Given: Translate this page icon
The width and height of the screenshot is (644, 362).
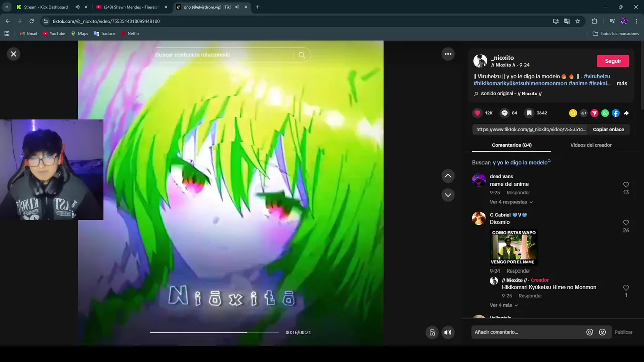Looking at the screenshot, I should pos(567,21).
